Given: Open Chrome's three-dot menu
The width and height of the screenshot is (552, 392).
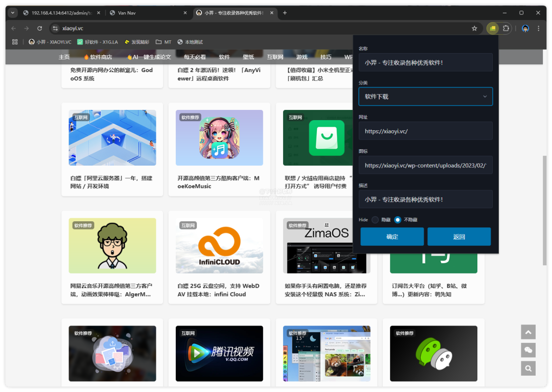Looking at the screenshot, I should point(538,29).
